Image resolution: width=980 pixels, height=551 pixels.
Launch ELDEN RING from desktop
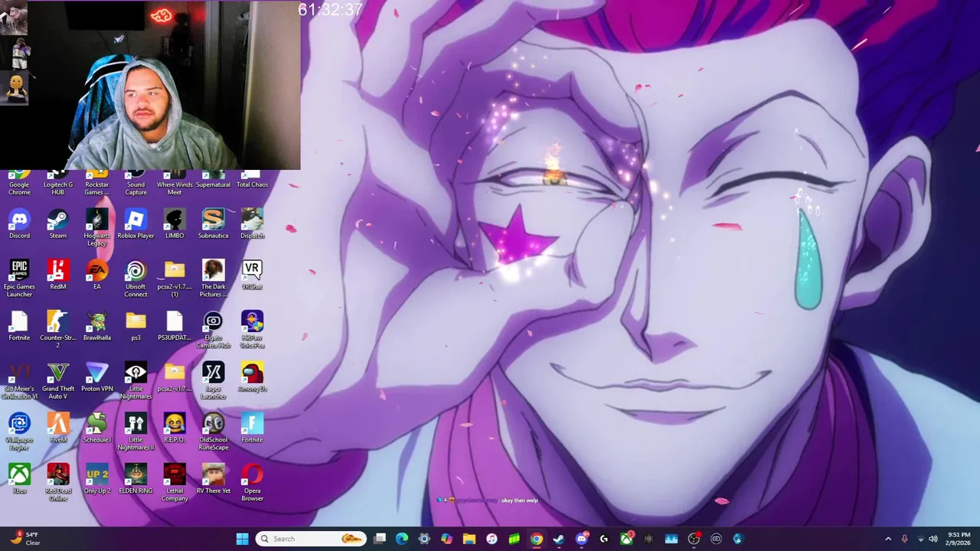136,480
